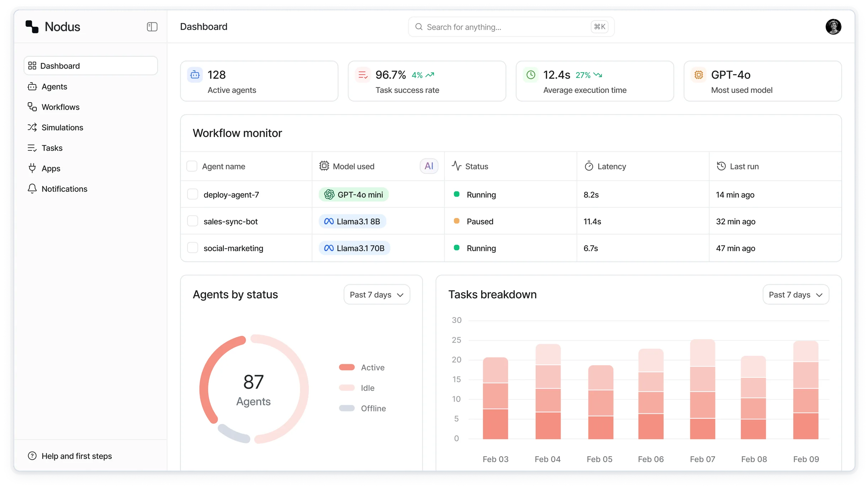Click the social-marketing agent name
The image size is (868, 488).
233,248
